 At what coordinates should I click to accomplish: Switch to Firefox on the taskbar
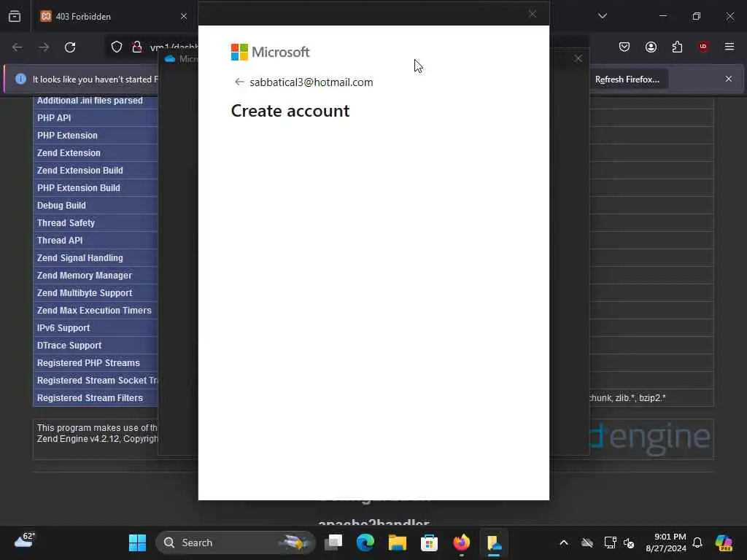[x=461, y=542]
